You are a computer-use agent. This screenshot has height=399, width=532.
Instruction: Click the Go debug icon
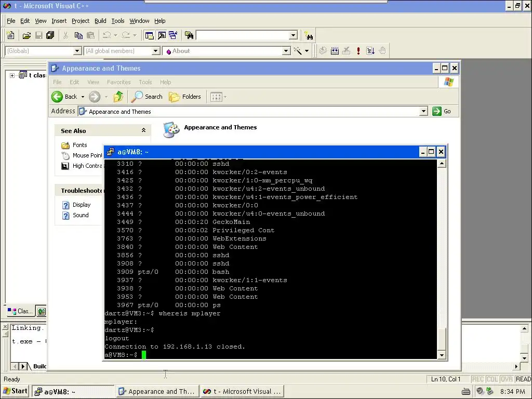(x=370, y=51)
